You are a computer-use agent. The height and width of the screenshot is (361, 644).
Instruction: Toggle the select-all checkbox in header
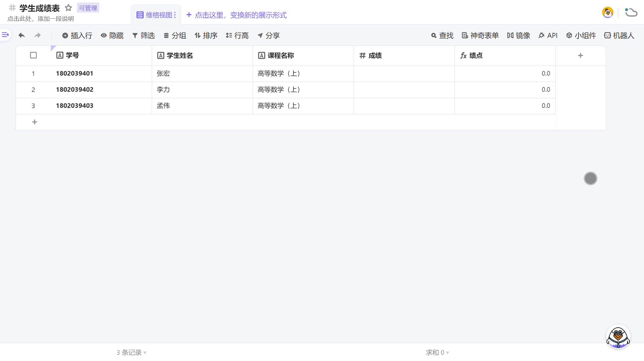coord(33,55)
